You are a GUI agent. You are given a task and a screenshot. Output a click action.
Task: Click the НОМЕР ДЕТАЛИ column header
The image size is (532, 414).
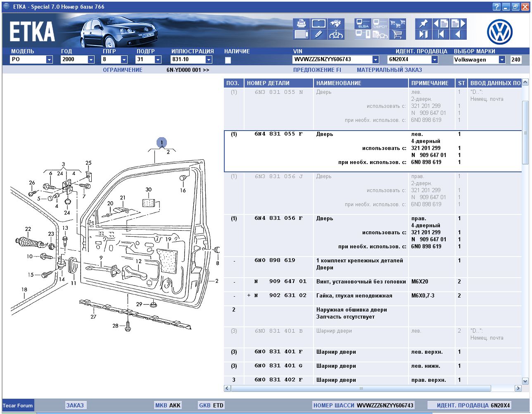pos(279,83)
